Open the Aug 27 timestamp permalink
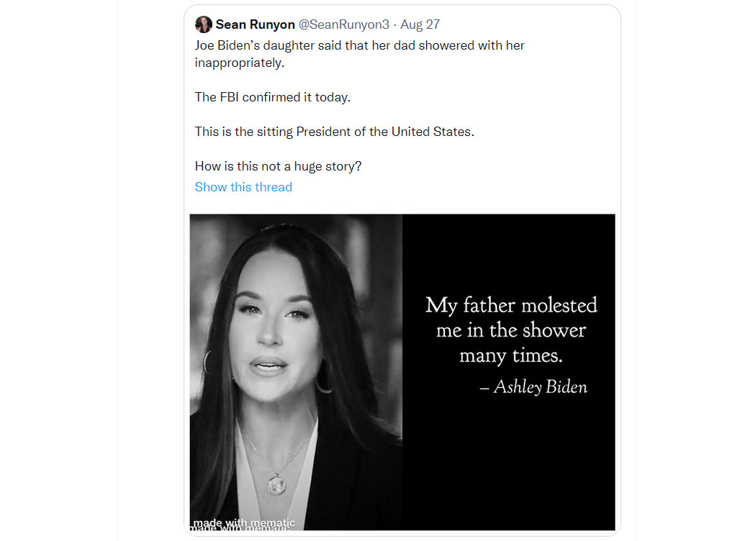Screen dimensions: 756x541 [x=420, y=24]
